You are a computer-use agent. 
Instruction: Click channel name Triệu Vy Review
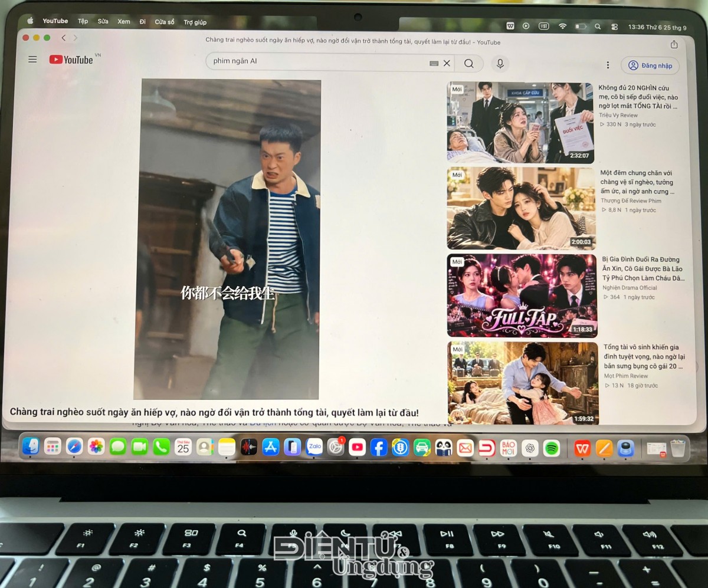pos(618,115)
